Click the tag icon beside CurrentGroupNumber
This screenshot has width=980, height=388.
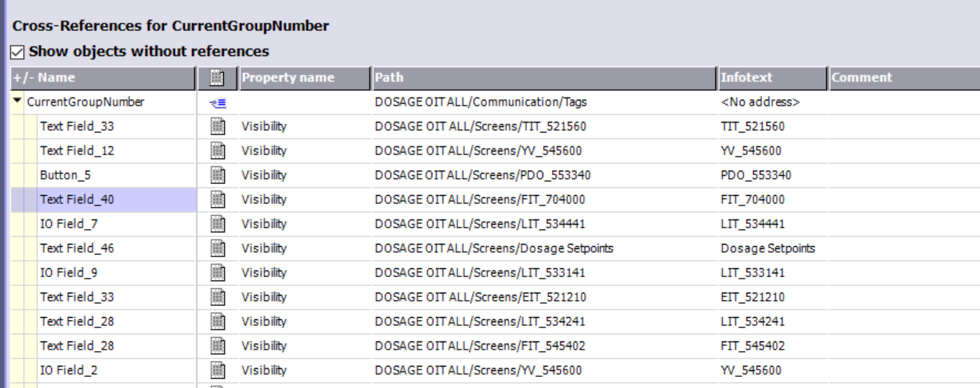[x=213, y=103]
